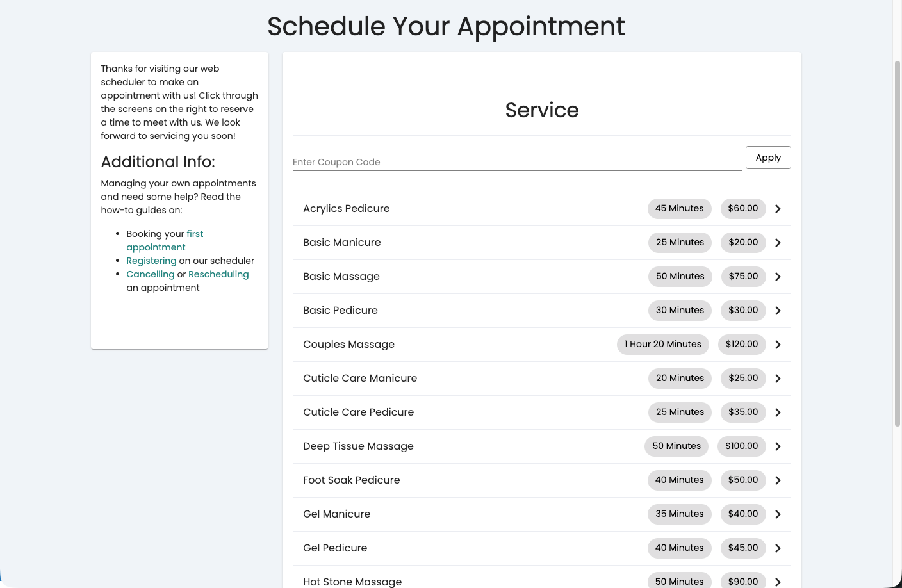Focus the Enter Coupon Code field

tap(517, 162)
